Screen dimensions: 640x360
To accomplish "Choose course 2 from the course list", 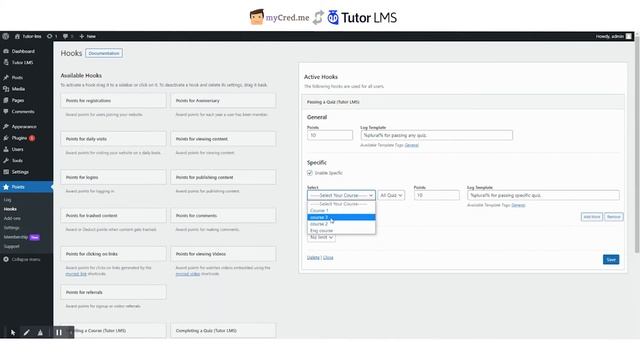I will click(x=341, y=224).
